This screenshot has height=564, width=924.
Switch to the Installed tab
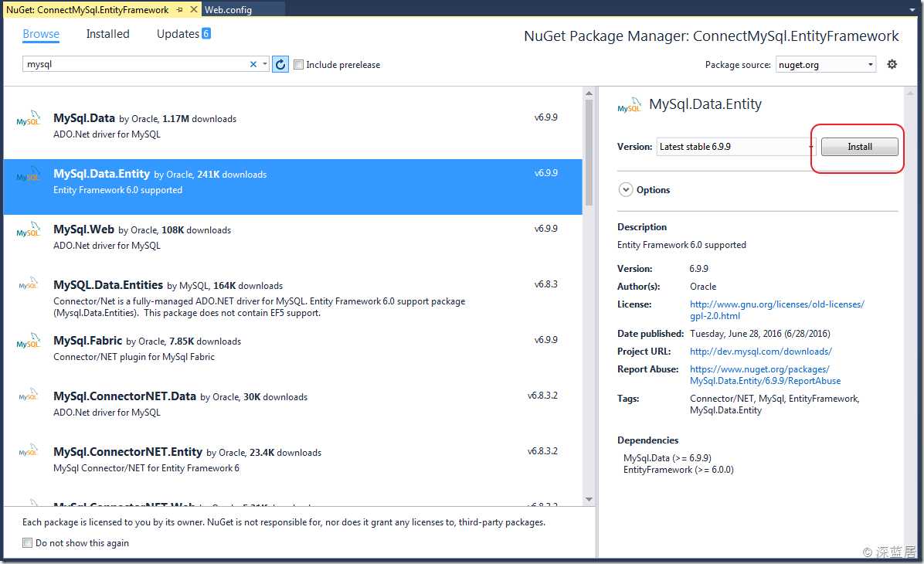tap(108, 33)
